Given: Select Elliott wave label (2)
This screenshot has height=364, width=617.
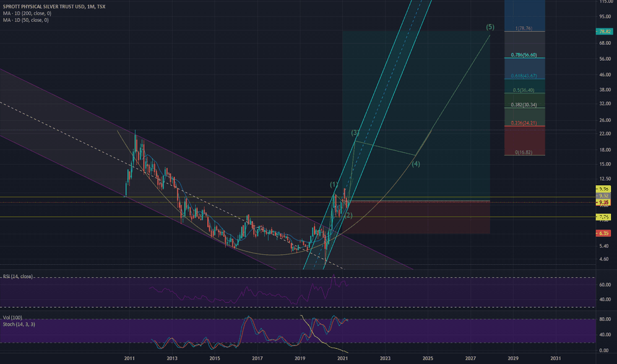Looking at the screenshot, I should (348, 215).
